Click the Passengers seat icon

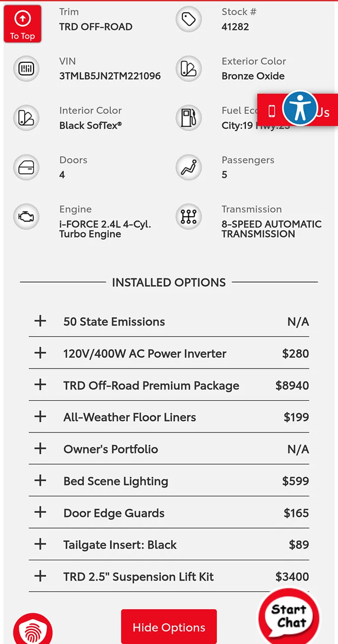[189, 167]
